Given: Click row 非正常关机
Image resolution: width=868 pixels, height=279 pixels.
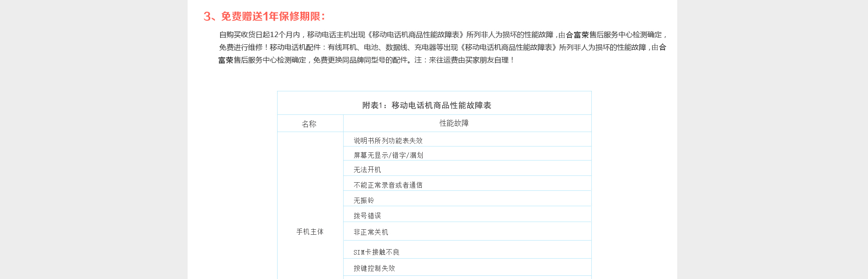Looking at the screenshot, I should tap(467, 232).
